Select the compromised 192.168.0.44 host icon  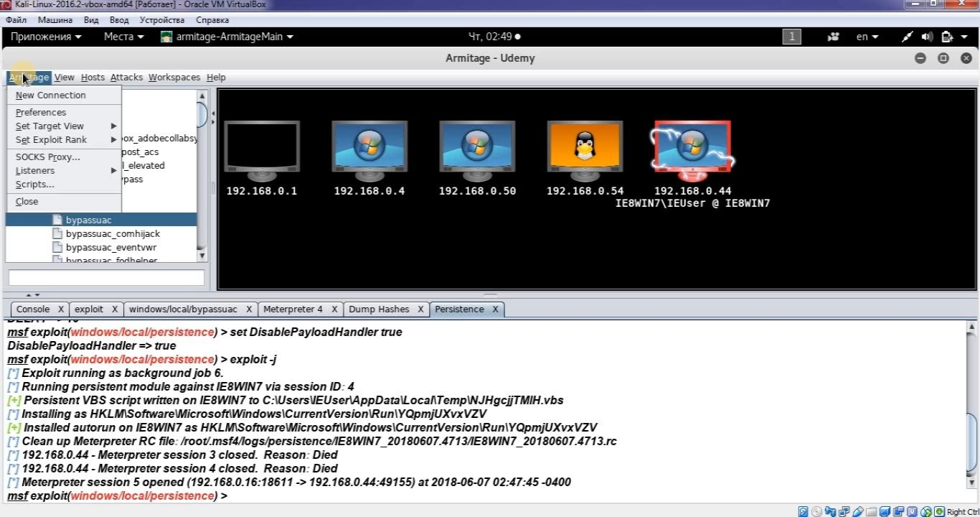pyautogui.click(x=692, y=149)
